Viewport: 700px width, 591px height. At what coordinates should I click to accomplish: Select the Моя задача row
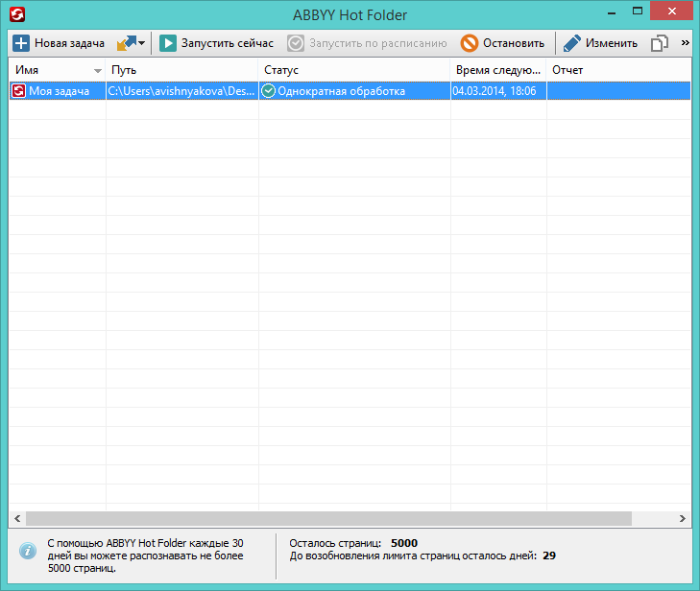(x=350, y=91)
